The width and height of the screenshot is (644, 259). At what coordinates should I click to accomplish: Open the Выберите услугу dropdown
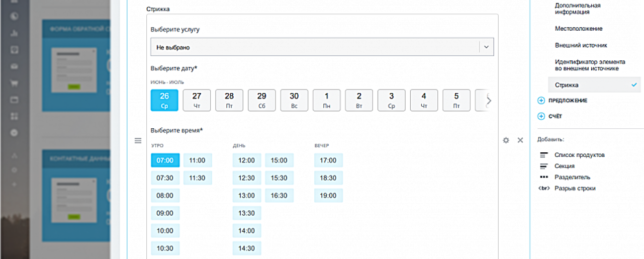point(322,47)
